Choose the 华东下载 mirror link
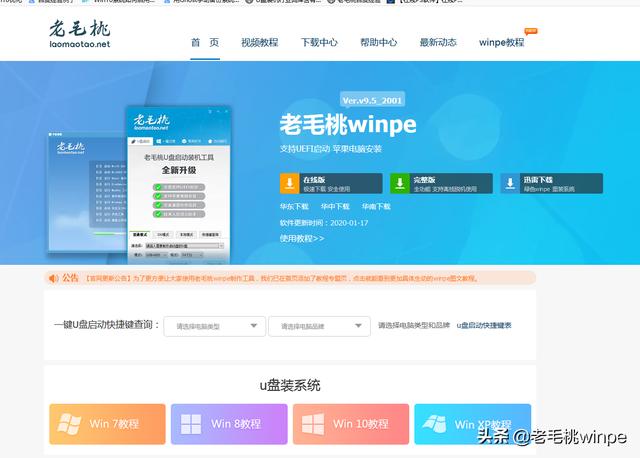640x458 pixels. [294, 207]
